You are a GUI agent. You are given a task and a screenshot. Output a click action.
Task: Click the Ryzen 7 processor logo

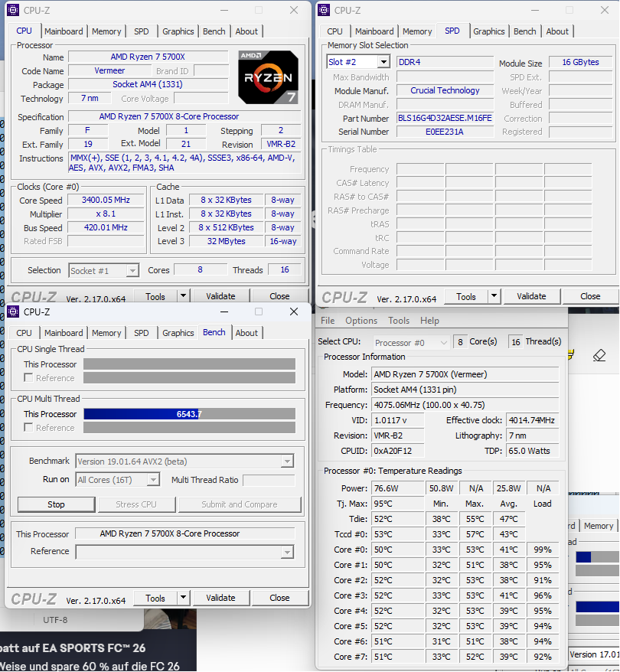(268, 77)
